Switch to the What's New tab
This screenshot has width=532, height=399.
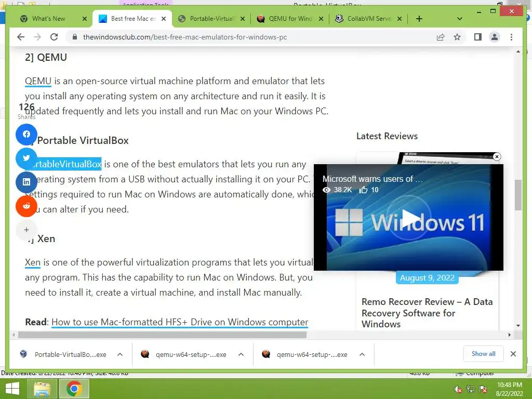point(48,19)
